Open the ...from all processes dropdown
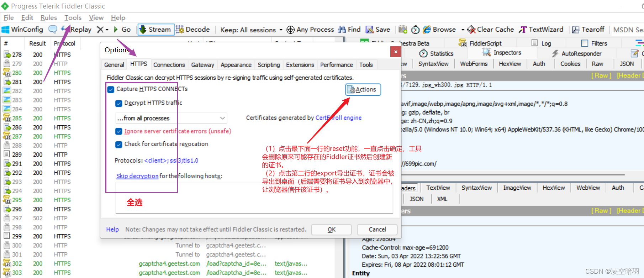This screenshot has width=644, height=278. (x=171, y=118)
